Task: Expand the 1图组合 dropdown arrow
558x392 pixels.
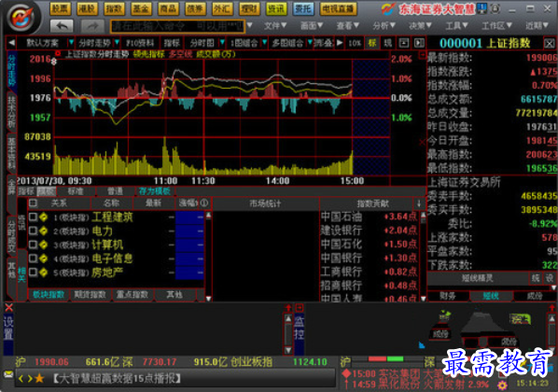Action: 264,43
